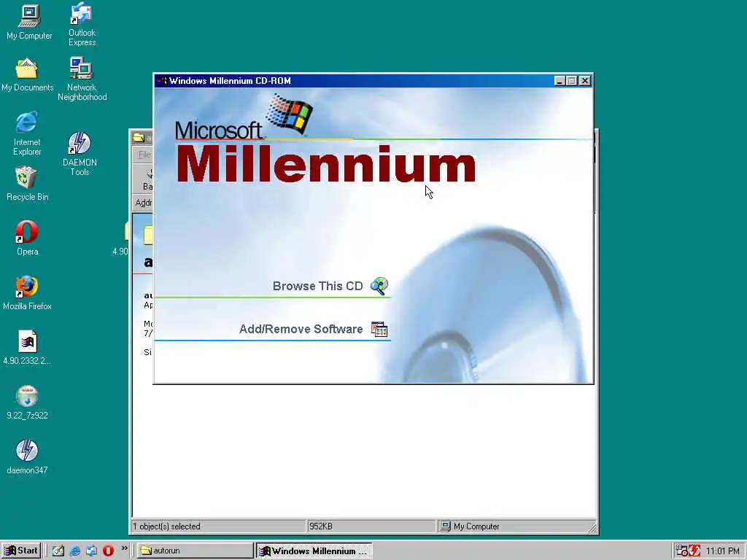Close the Windows Millennium CD-ROM window
Image resolution: width=747 pixels, height=560 pixels.
(x=585, y=81)
